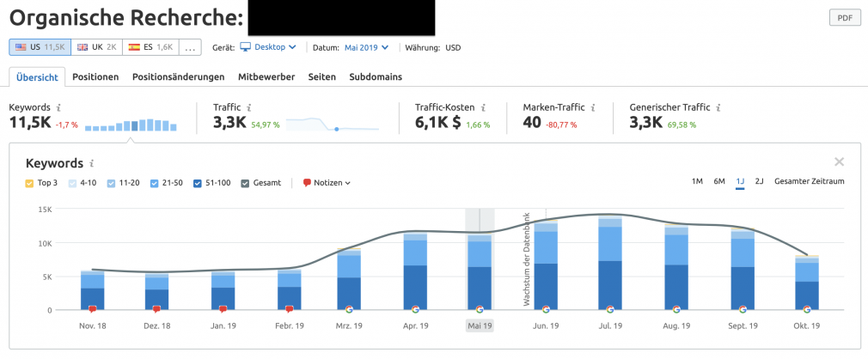The width and height of the screenshot is (868, 359).
Task: Click the Jul. 19 stacked bar
Action: (x=610, y=264)
